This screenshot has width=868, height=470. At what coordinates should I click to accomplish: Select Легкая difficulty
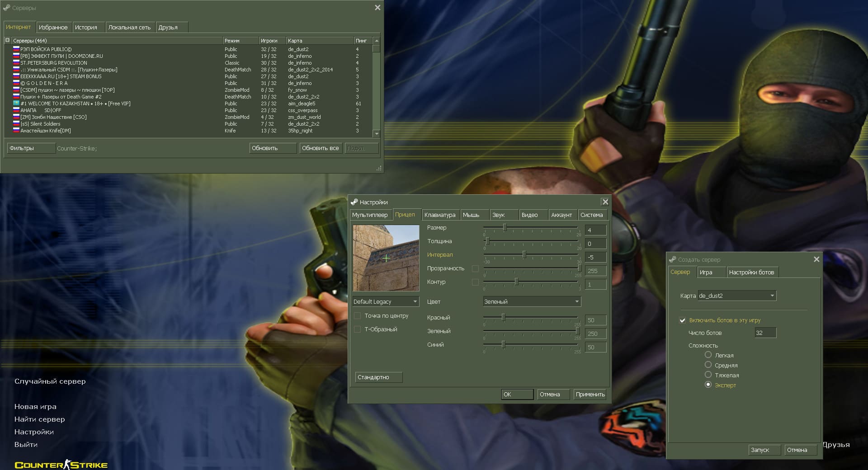[708, 355]
